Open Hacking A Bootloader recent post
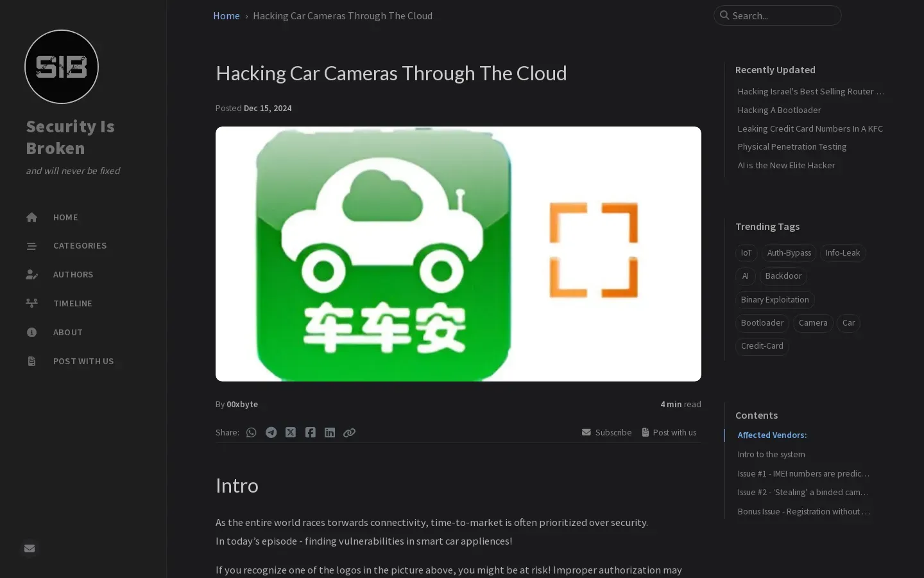The width and height of the screenshot is (924, 578). [779, 110]
